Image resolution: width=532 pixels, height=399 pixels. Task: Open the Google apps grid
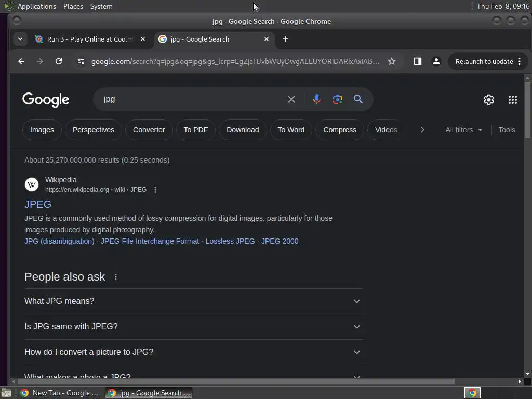point(512,100)
